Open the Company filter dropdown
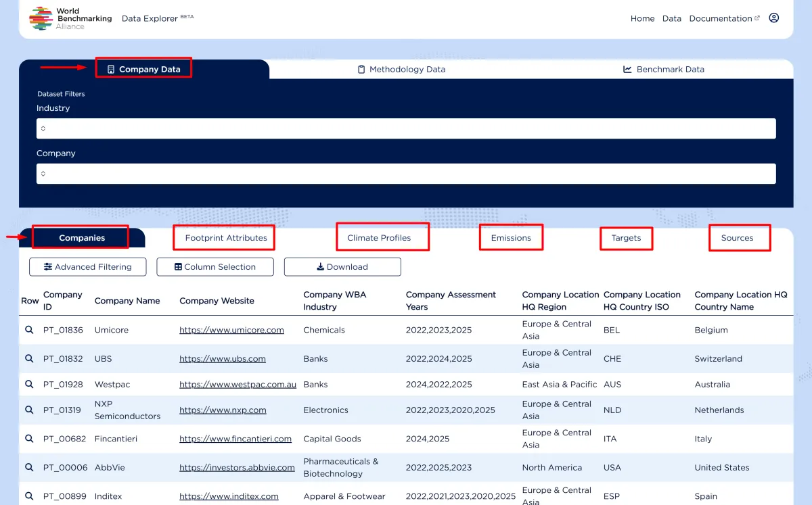Screen dimensions: 812x505 (406, 174)
